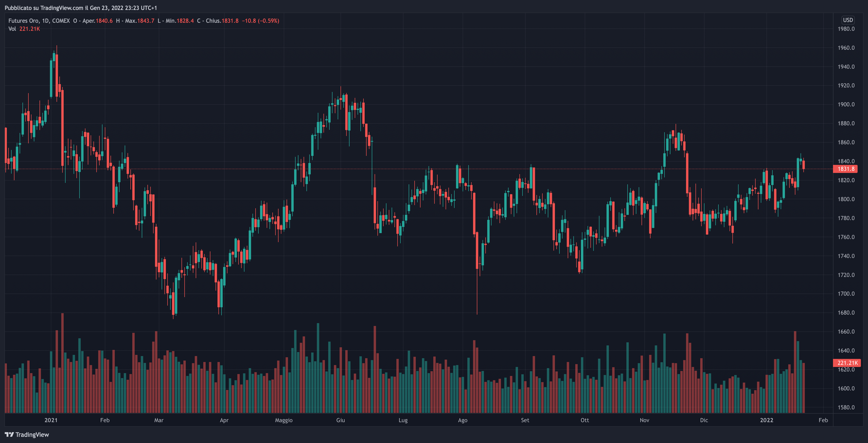Click the Set label on time axis

point(525,420)
